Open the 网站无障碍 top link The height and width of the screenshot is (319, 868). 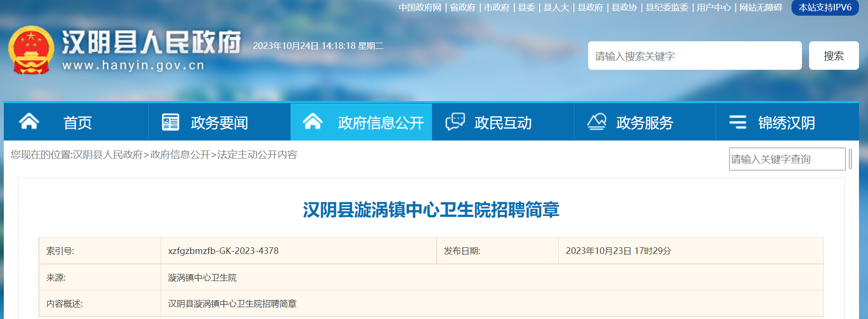pyautogui.click(x=761, y=8)
